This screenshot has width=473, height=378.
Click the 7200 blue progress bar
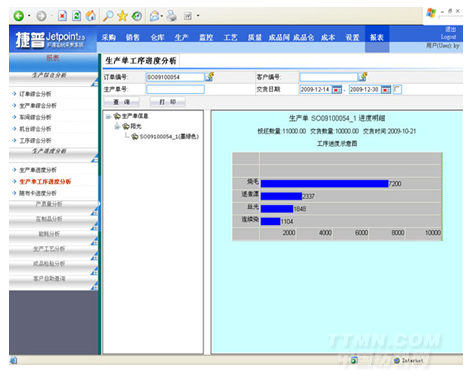[x=325, y=184]
